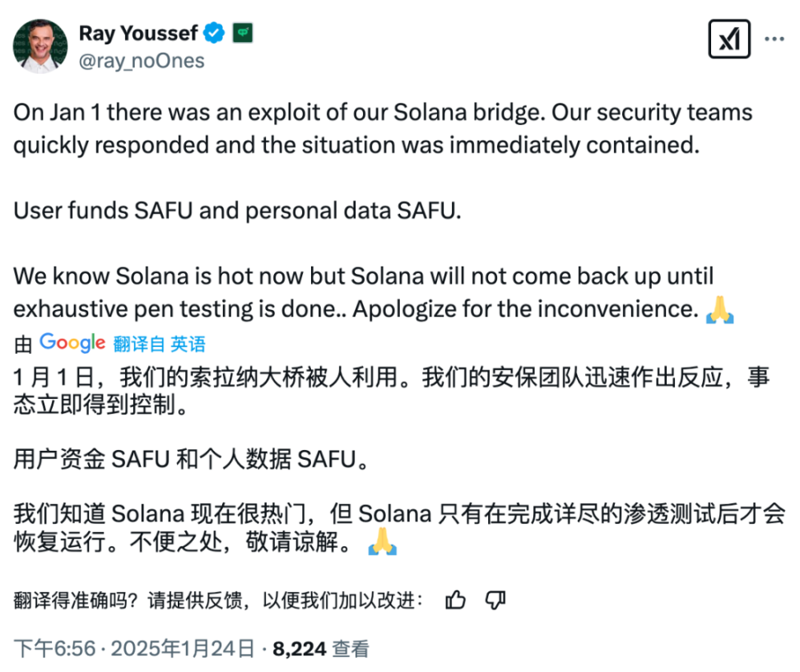Open the @ray_noOnes handle link
Image resolution: width=800 pixels, height=672 pixels.
(x=142, y=61)
